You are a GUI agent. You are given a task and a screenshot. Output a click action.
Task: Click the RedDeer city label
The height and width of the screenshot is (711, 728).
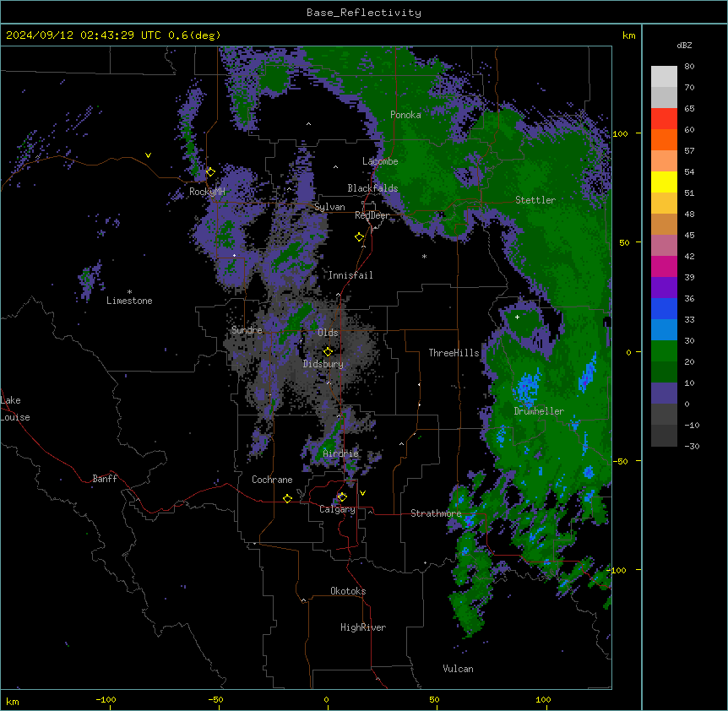pos(372,215)
